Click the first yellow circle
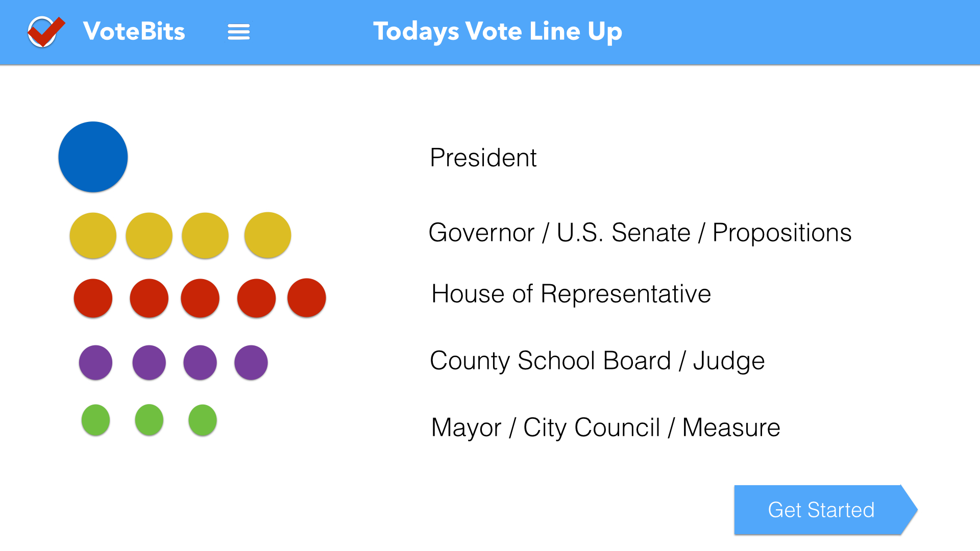980x551 pixels. tap(93, 235)
